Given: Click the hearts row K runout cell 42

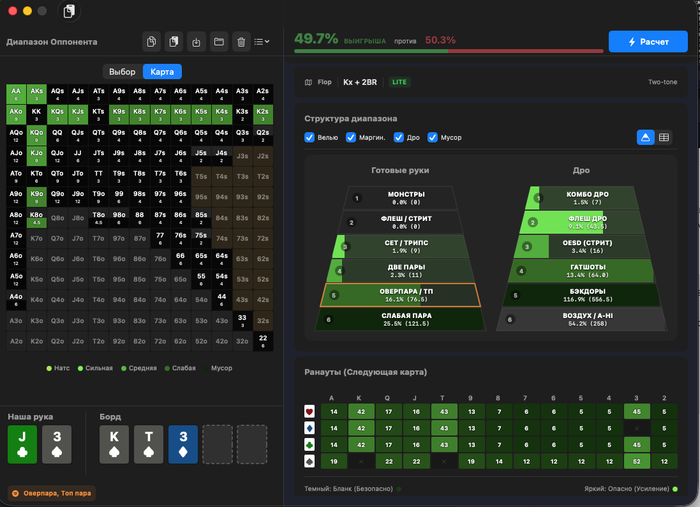Looking at the screenshot, I should click(361, 411).
